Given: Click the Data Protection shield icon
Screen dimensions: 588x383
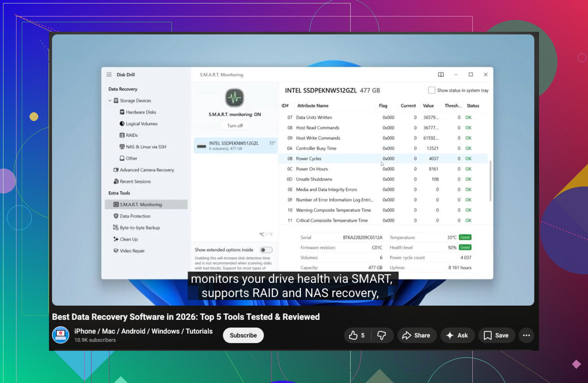Looking at the screenshot, I should click(116, 216).
